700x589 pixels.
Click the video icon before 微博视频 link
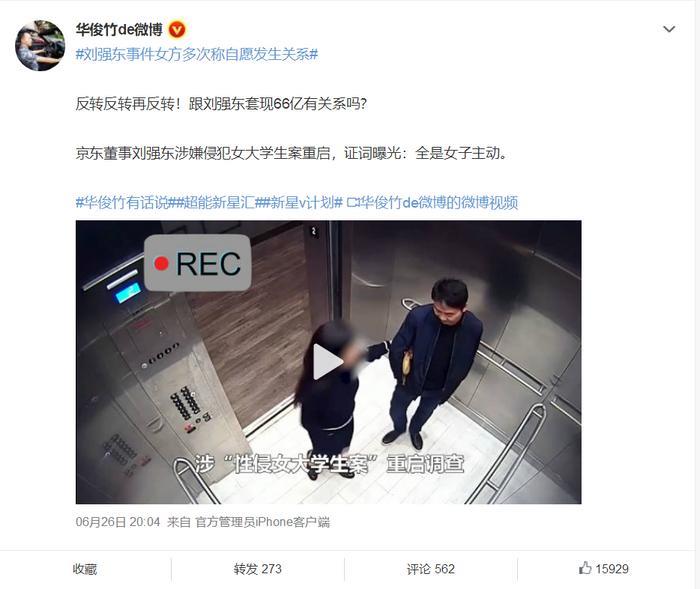353,203
